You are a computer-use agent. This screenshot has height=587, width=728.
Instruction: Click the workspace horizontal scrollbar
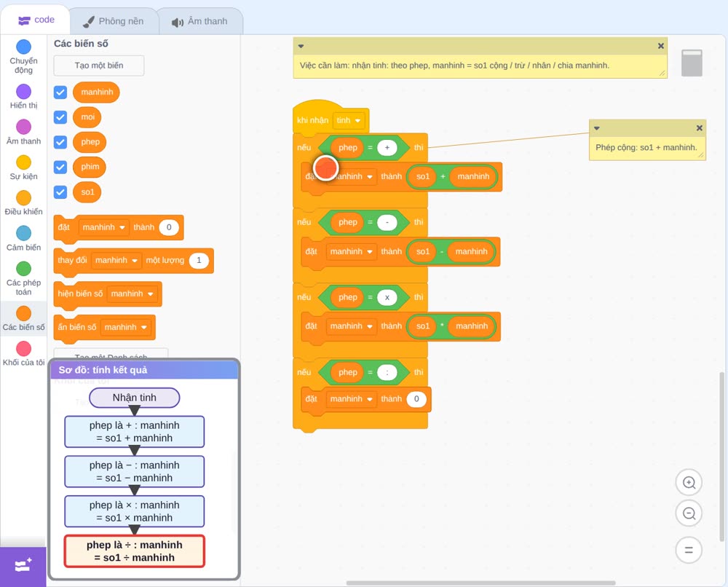tap(481, 583)
